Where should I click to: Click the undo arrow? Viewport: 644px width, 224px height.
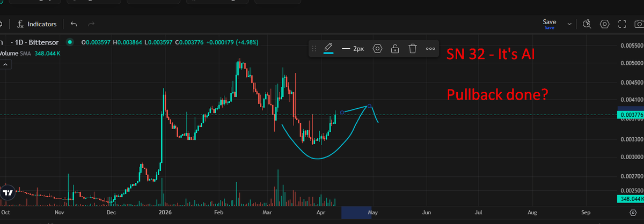tap(74, 24)
